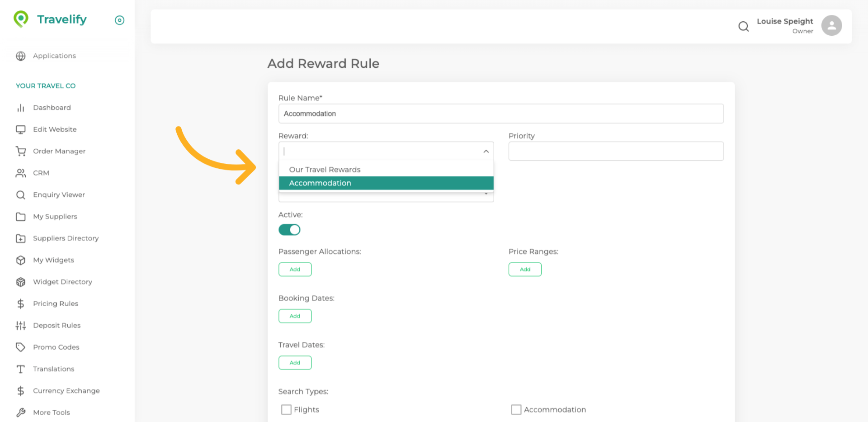The height and width of the screenshot is (422, 868).
Task: Click the My Widgets cube icon
Action: pos(21,260)
